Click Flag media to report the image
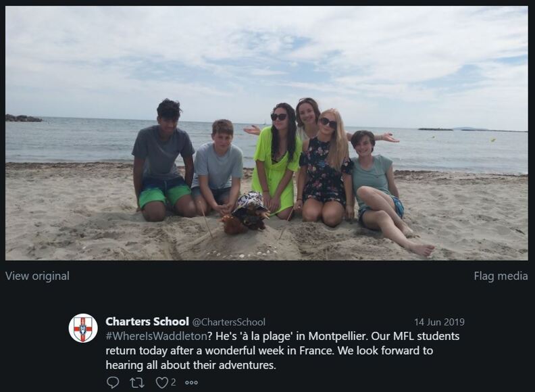The width and height of the screenshot is (535, 392). click(x=501, y=276)
